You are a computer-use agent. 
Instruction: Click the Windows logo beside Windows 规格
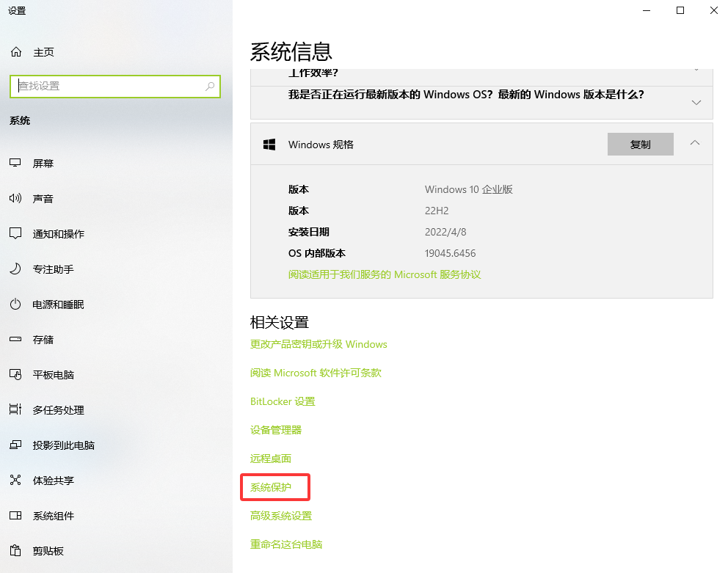point(269,145)
